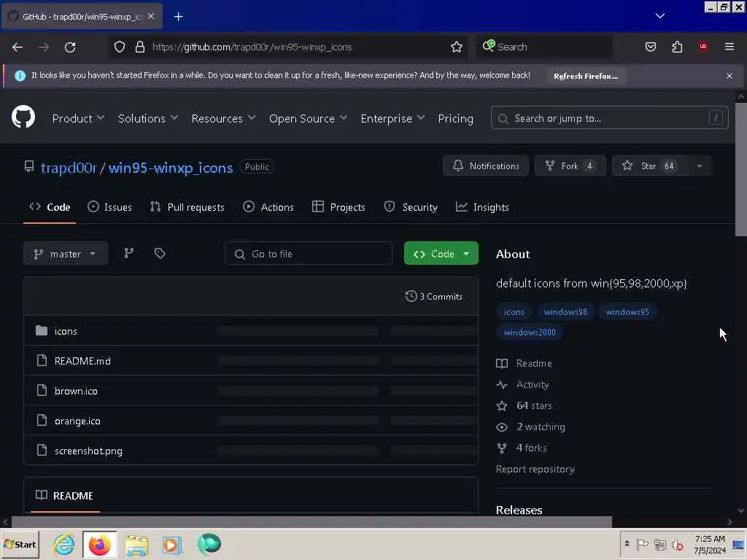
Task: Focus GitHub Search or jump to field
Action: pyautogui.click(x=609, y=118)
